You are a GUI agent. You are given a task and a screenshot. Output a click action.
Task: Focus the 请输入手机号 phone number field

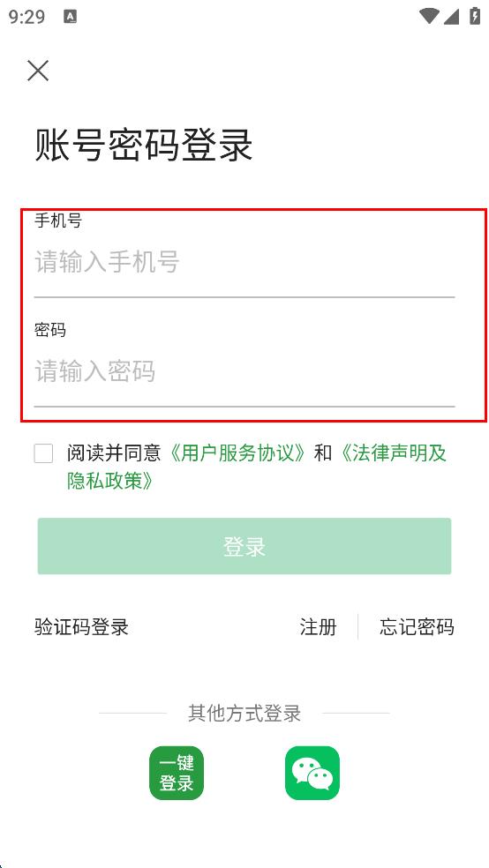coord(244,262)
